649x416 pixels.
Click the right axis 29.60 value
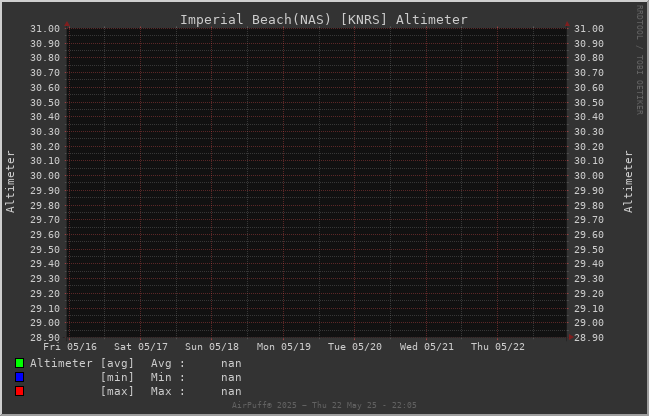(589, 234)
